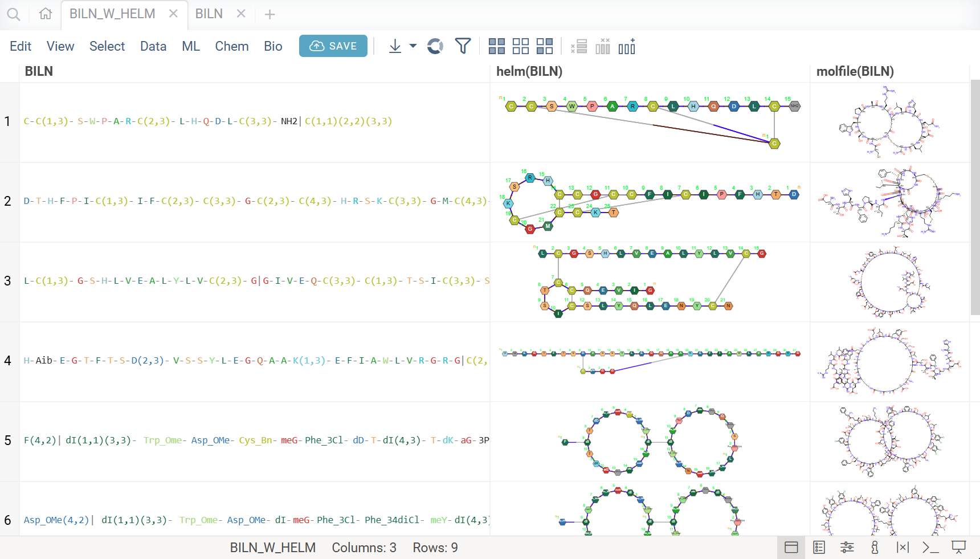Select the helm(BILN) column header

pos(529,71)
